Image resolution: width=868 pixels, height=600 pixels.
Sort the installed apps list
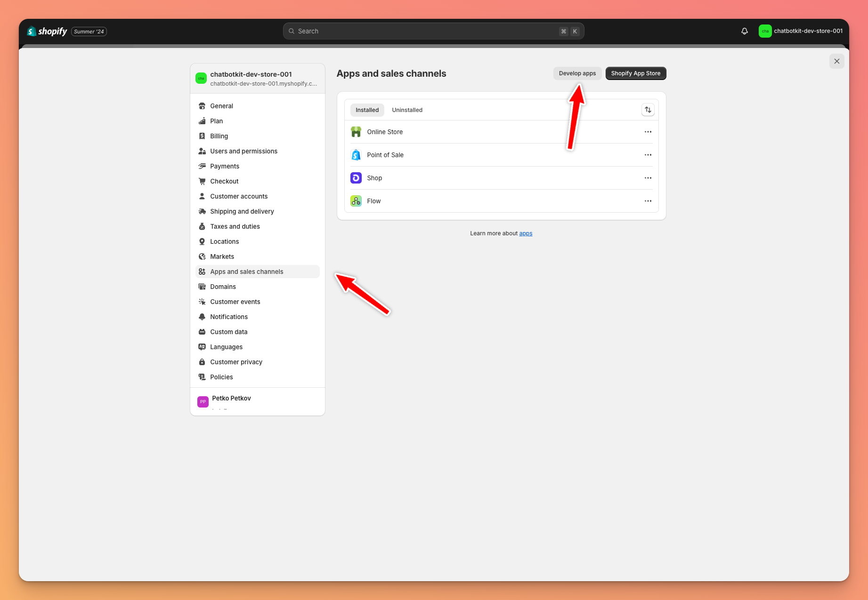pyautogui.click(x=648, y=110)
